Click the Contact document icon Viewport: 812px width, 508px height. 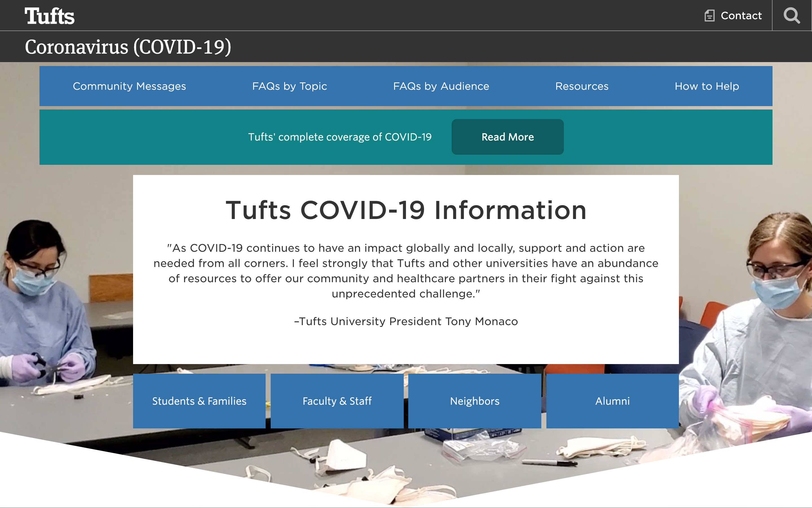(709, 16)
